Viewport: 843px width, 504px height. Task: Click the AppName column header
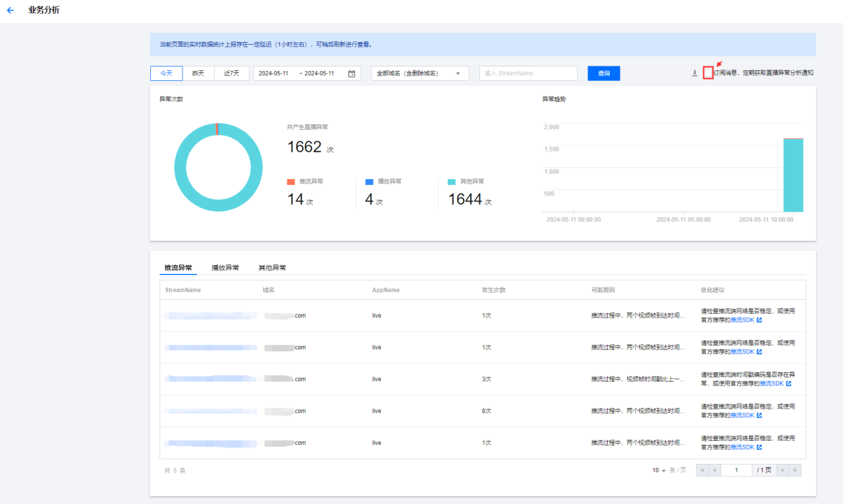[x=386, y=290]
